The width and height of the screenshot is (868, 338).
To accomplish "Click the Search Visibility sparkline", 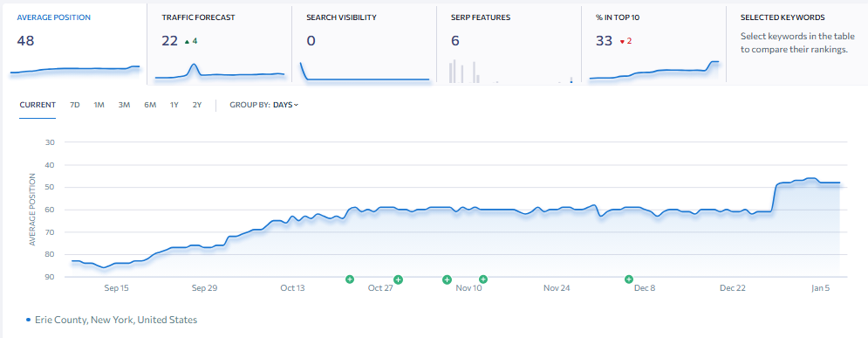I will [365, 71].
